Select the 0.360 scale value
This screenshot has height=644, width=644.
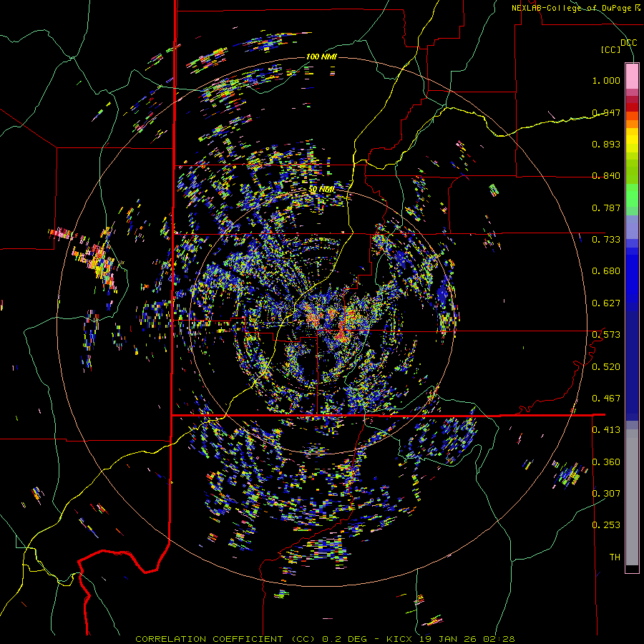click(x=606, y=462)
